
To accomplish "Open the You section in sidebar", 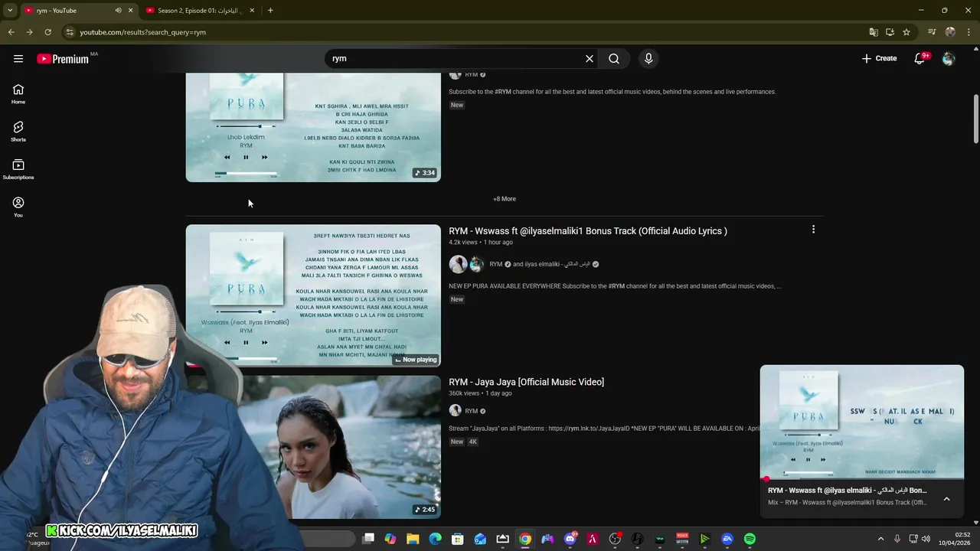I will pyautogui.click(x=18, y=207).
